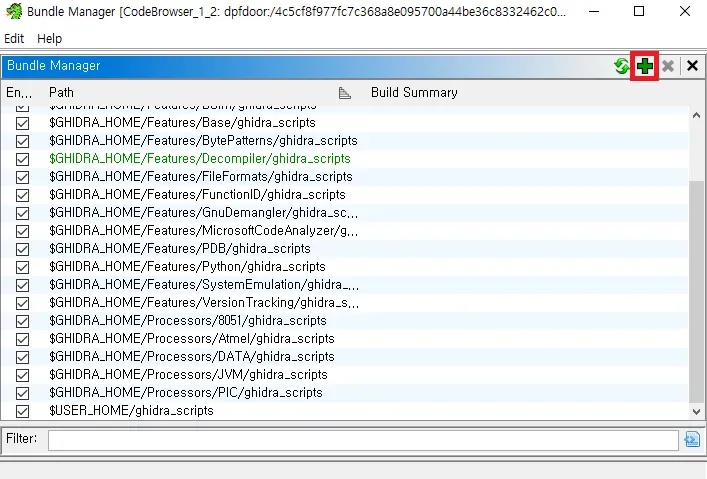Viewport: 707px width, 479px height.
Task: Click the Filter text field
Action: tap(363, 440)
